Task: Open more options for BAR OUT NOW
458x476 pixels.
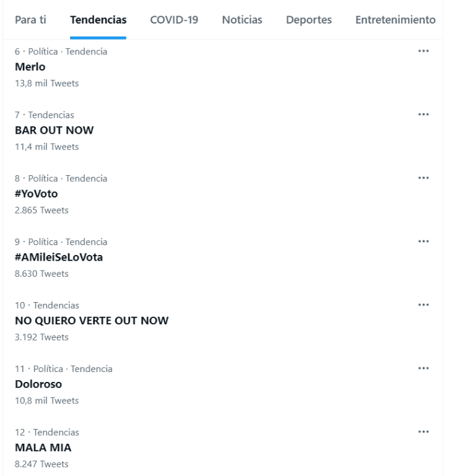Action: [x=423, y=115]
